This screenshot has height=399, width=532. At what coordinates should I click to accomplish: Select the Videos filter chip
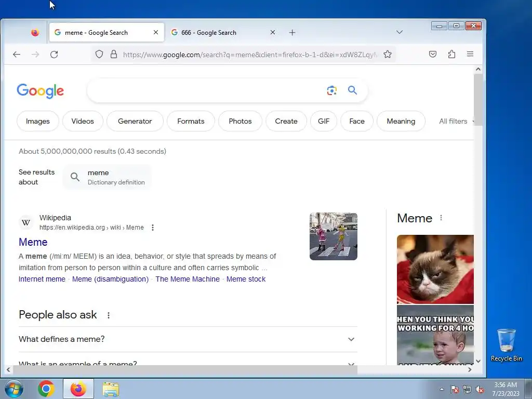click(83, 121)
